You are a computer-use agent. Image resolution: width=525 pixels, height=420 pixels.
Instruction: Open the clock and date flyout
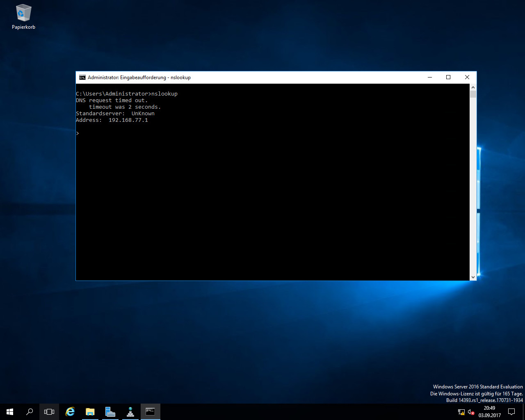489,412
